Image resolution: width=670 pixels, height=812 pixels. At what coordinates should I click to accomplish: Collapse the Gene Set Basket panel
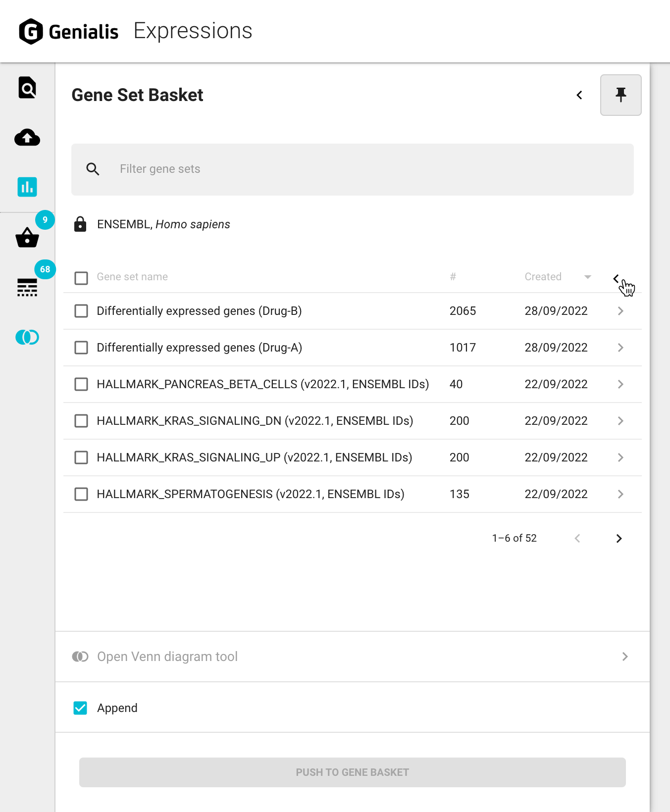[x=579, y=95]
